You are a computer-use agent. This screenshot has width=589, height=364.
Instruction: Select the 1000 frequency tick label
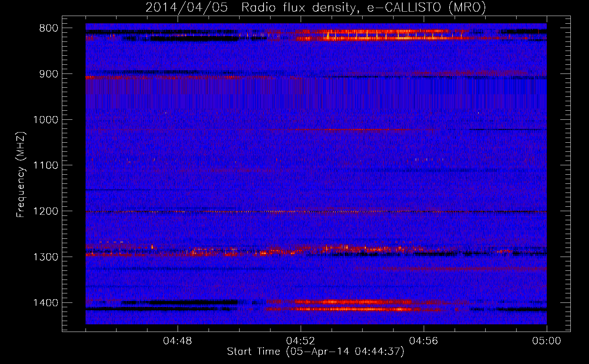46,120
